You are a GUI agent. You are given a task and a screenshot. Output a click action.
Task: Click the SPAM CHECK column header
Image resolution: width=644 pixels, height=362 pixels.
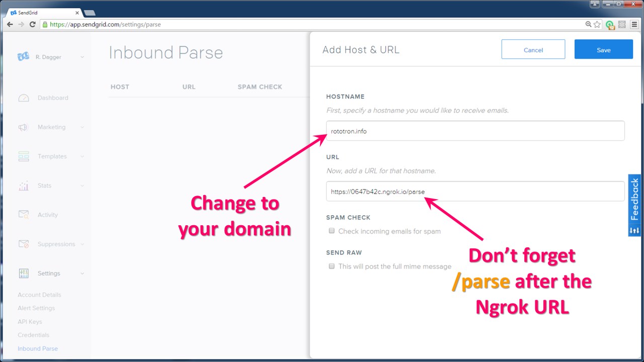click(260, 87)
